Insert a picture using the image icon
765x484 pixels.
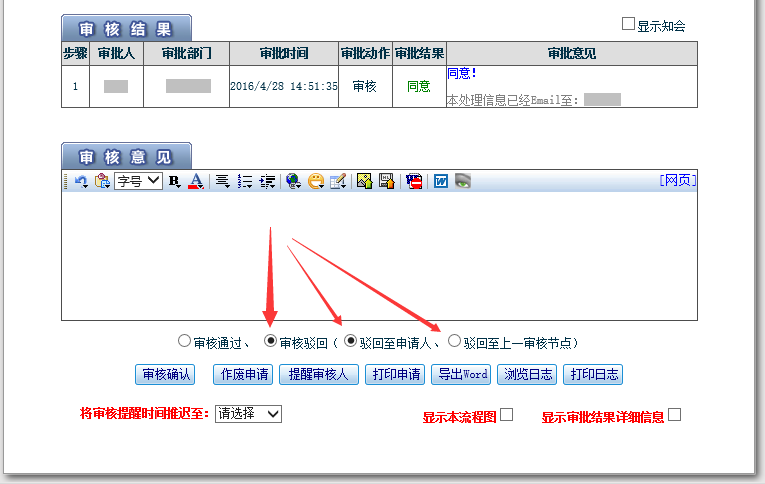tap(364, 181)
